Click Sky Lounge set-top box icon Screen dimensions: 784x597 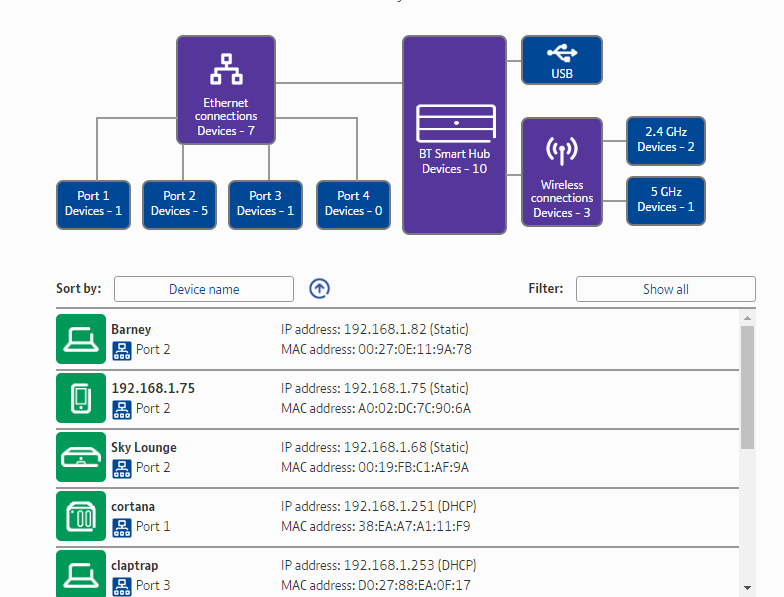click(x=81, y=457)
